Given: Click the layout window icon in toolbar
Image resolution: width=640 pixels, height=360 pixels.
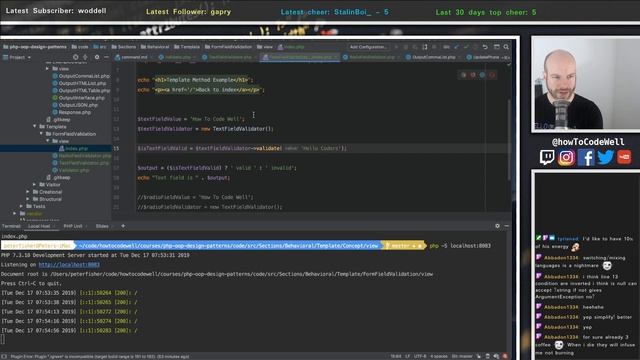Looking at the screenshot, I should click(497, 47).
